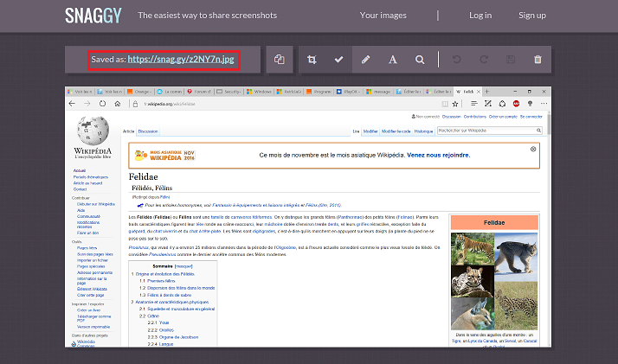618x364 pixels.
Task: Select the Crop tool
Action: coord(312,60)
